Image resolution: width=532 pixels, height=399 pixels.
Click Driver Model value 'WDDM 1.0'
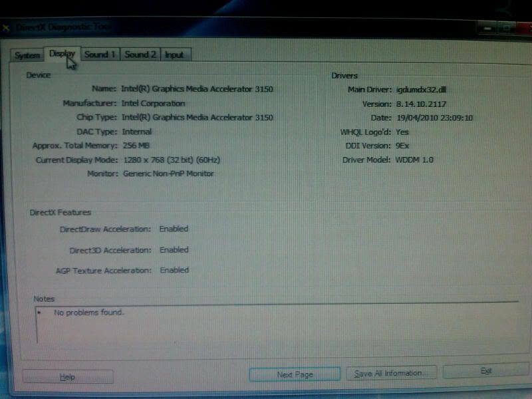(x=414, y=160)
